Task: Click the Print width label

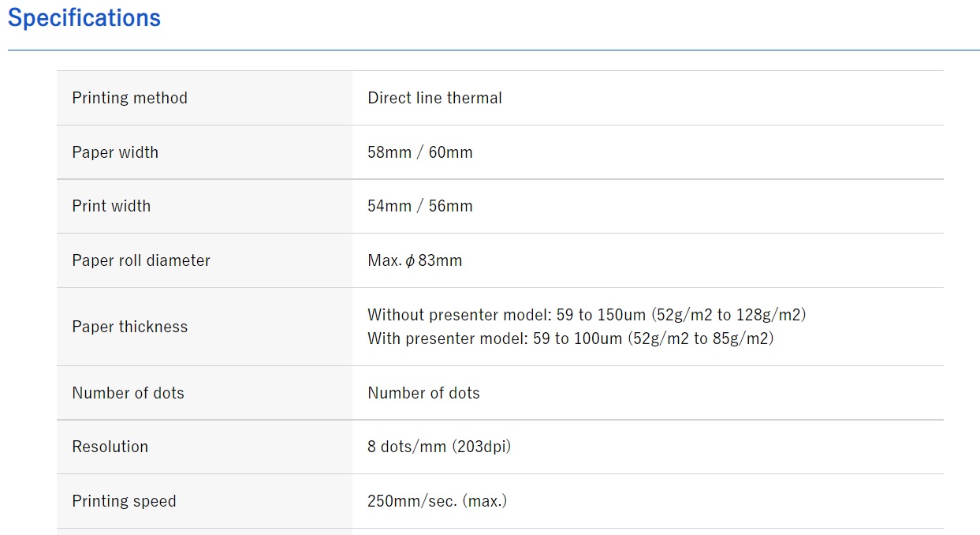Action: 111,206
